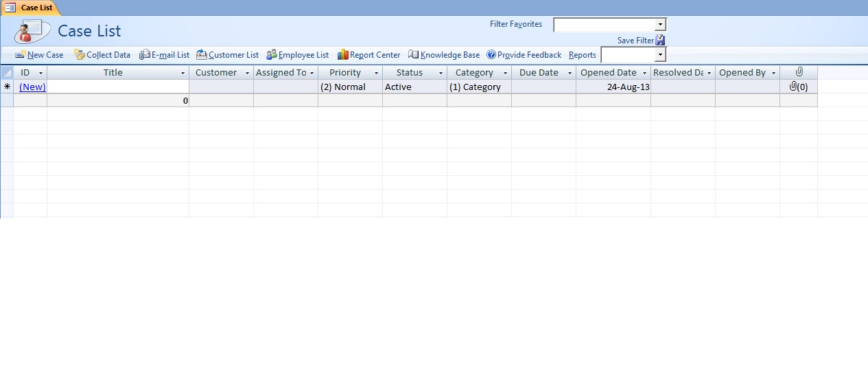868x371 pixels.
Task: Click the Employee List people icon
Action: click(272, 55)
